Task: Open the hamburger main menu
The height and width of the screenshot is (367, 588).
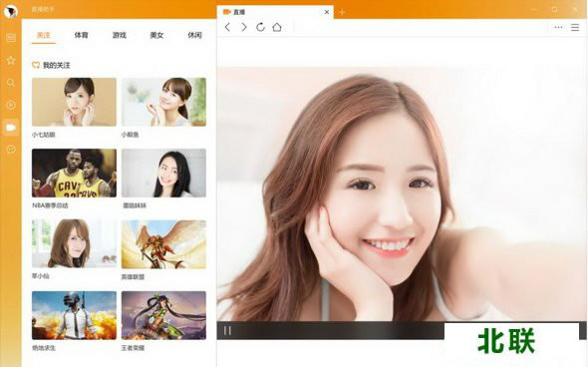Action: click(575, 27)
